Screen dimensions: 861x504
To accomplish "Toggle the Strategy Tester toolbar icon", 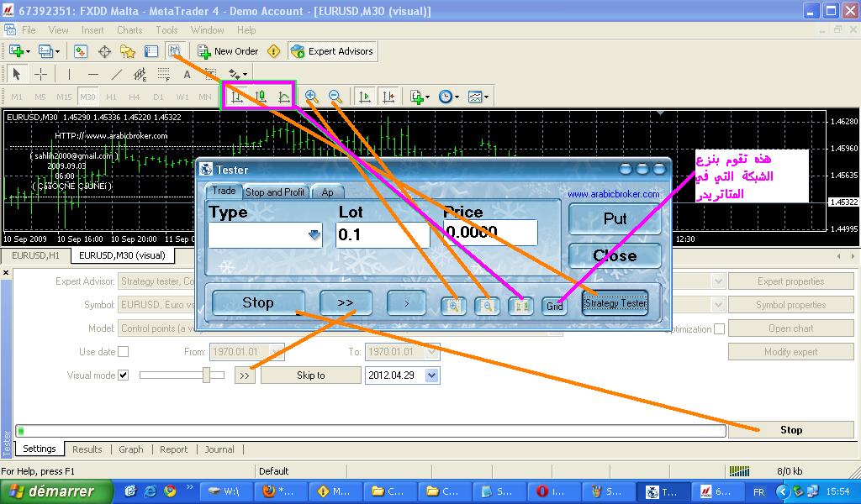I will [175, 51].
